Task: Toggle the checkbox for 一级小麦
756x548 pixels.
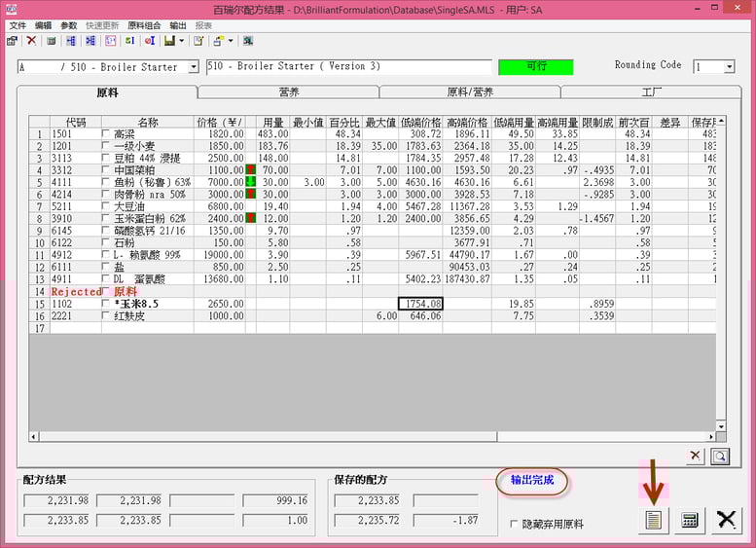Action: tap(106, 145)
